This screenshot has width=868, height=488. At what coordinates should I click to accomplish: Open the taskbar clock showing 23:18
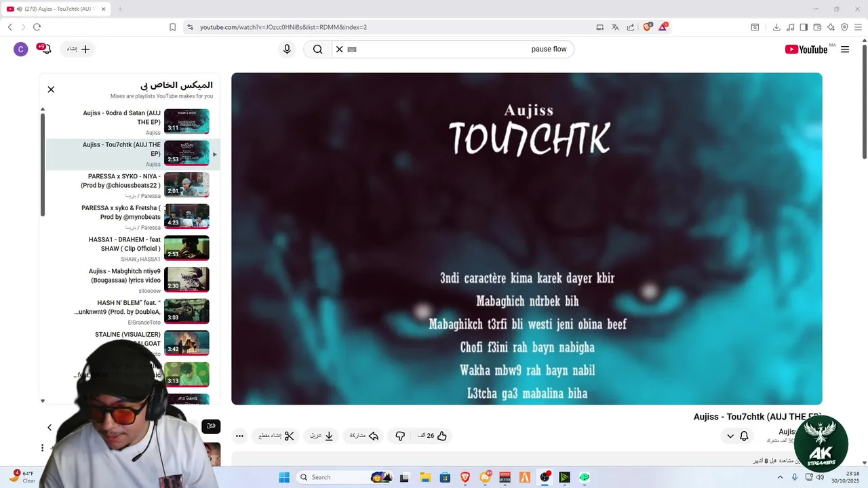(x=846, y=477)
